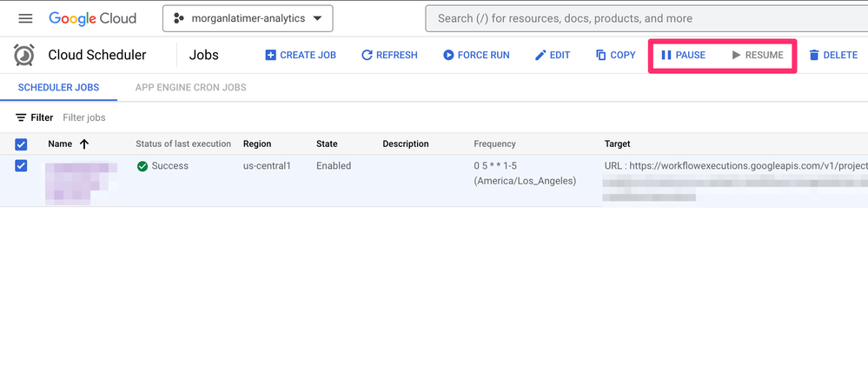Screen dimensions: 868x381
Task: Focus the Filter jobs input field
Action: click(x=84, y=117)
